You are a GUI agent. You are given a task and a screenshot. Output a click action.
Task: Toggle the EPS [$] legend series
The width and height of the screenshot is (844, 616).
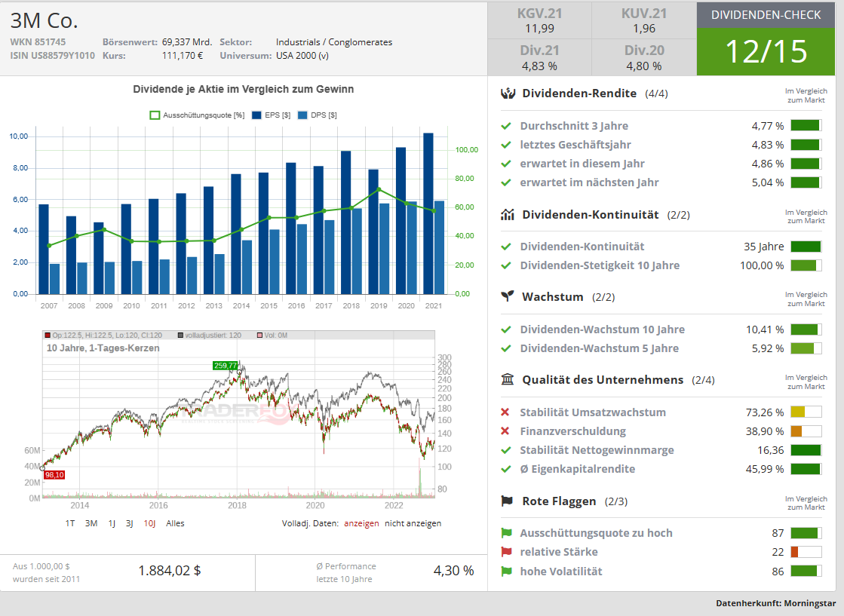click(x=272, y=115)
